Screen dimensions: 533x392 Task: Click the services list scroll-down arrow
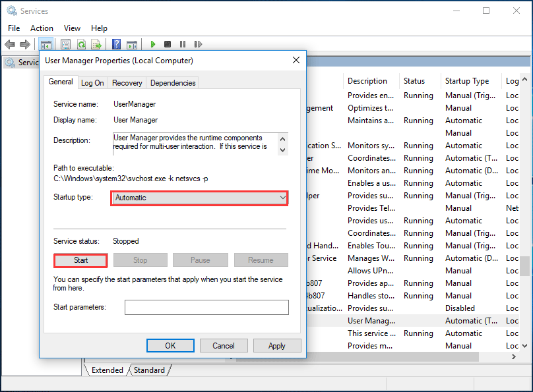coord(525,346)
